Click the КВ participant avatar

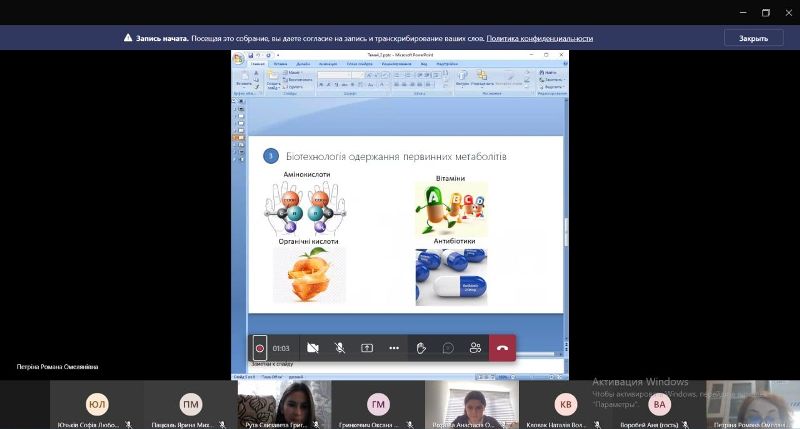coord(567,404)
